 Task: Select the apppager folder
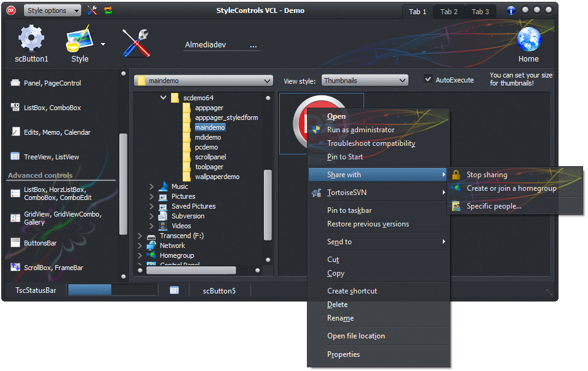[x=209, y=108]
